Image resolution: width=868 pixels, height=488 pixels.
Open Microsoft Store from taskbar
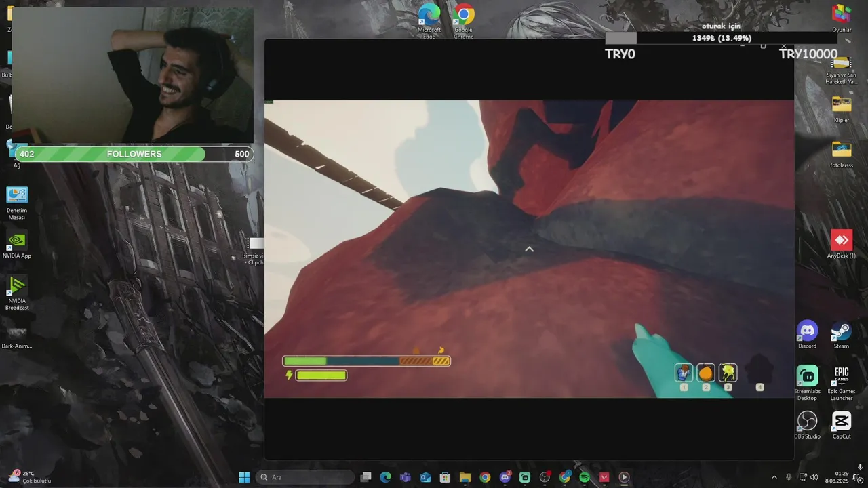445,477
